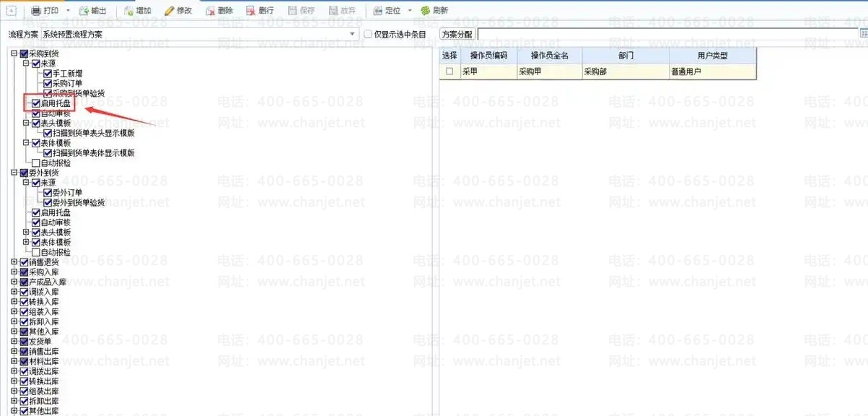
Task: Click the 增加 (Add) toolbar icon
Action: tap(128, 11)
